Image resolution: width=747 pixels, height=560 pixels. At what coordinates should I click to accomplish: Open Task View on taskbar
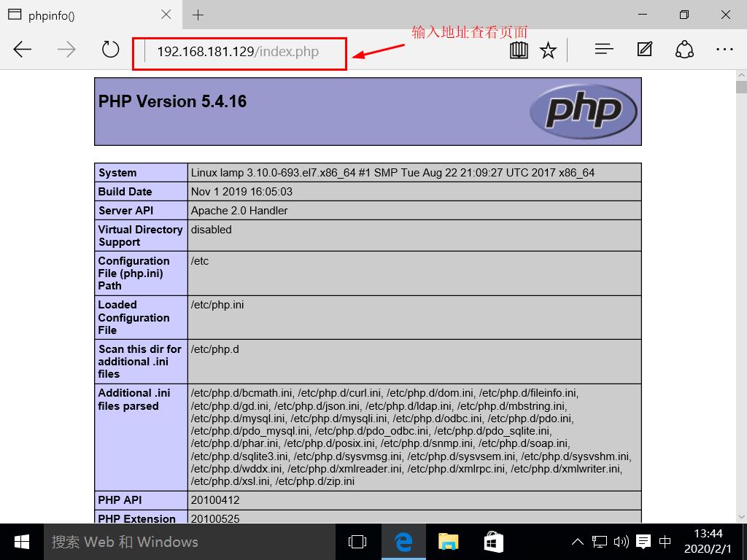point(357,542)
